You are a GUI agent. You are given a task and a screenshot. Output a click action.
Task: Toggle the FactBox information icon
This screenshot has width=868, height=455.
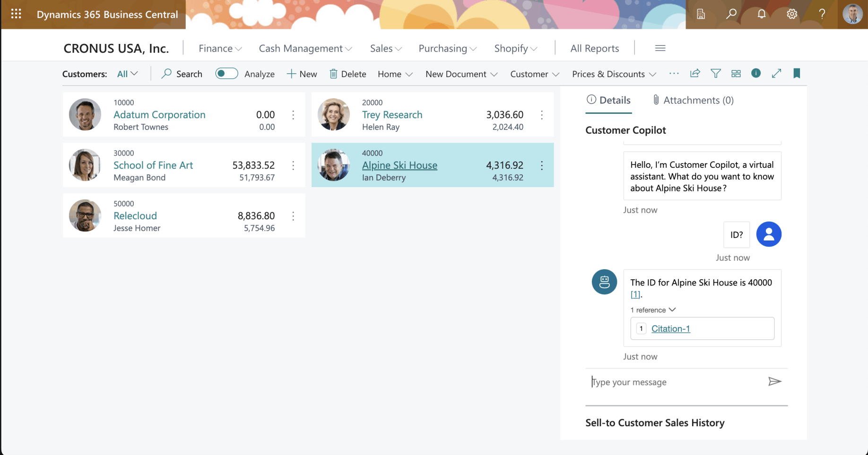pos(756,73)
